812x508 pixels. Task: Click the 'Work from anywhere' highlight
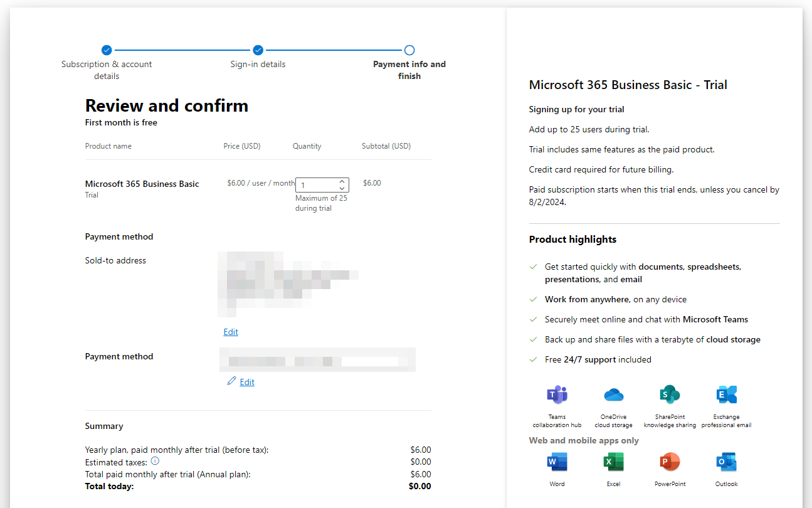tap(616, 299)
